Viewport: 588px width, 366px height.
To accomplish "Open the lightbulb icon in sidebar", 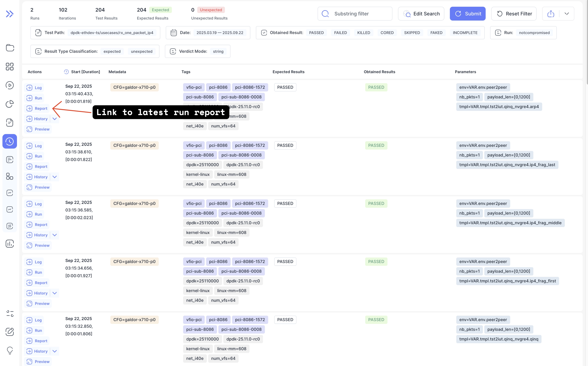I will [10, 350].
